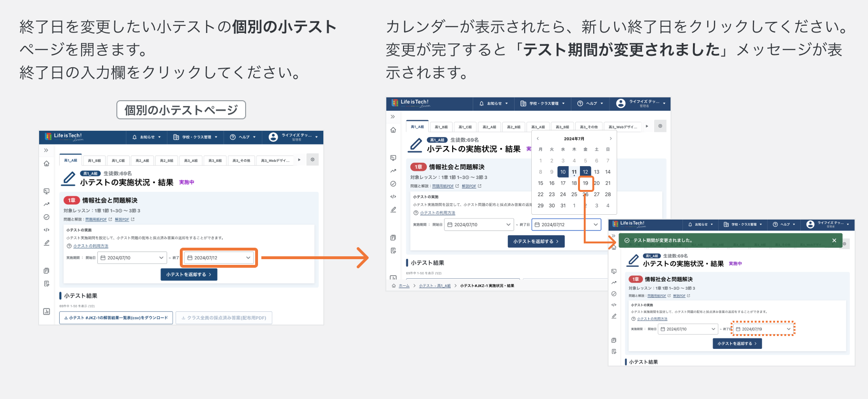
Task: Go to the previous month in the calendar
Action: pos(538,138)
